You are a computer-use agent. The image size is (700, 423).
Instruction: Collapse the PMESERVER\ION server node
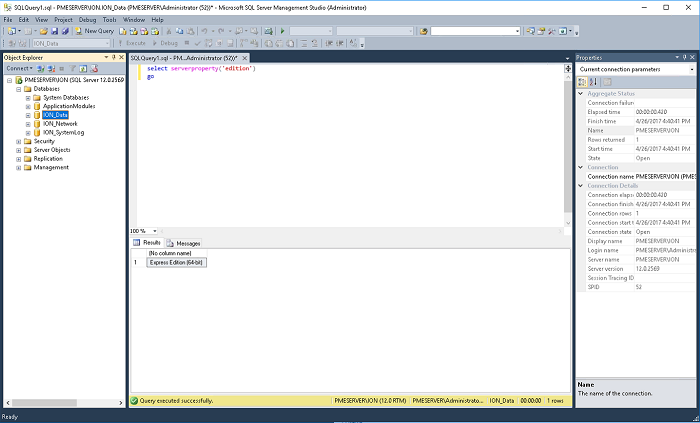click(x=9, y=80)
